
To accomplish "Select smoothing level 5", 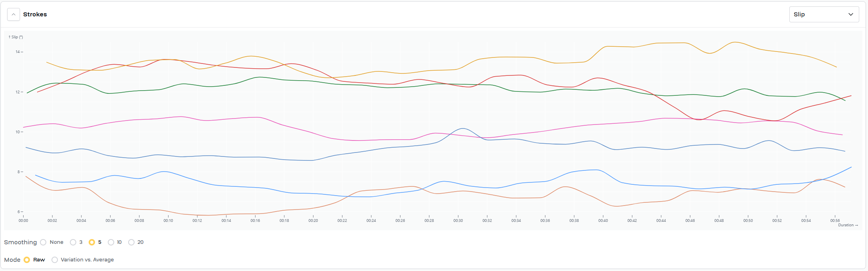I will pos(92,242).
